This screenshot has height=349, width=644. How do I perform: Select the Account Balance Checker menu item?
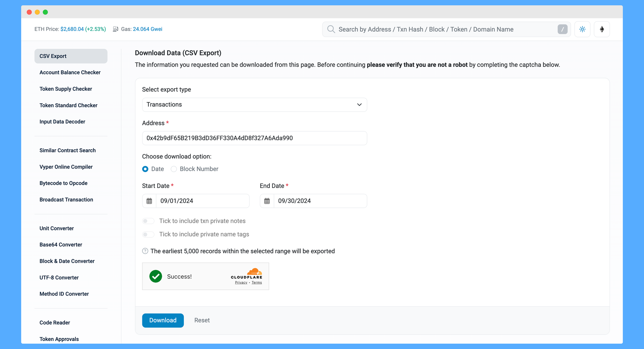click(70, 72)
